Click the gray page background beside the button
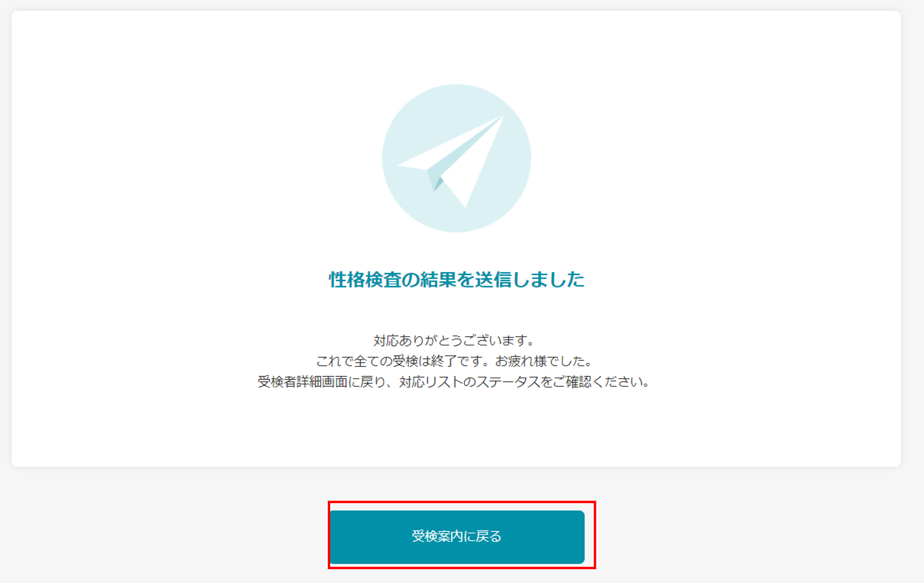 (750, 534)
